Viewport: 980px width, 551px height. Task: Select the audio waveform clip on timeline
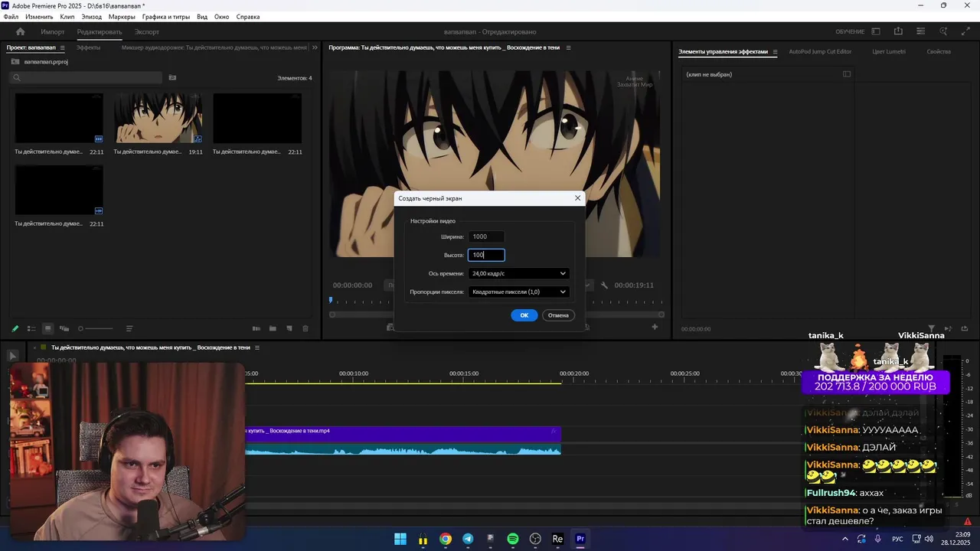point(403,450)
